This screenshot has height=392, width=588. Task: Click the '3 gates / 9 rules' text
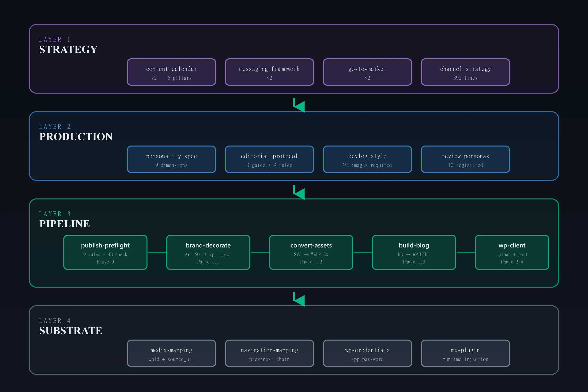(269, 165)
